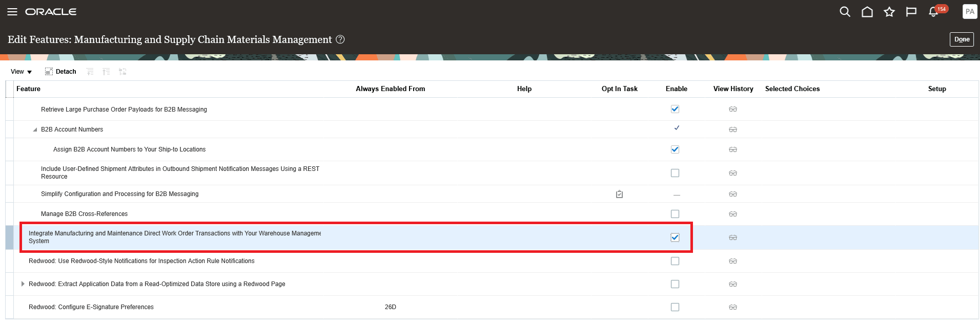This screenshot has height=325, width=980.
Task: Open help icon next to page title
Action: tap(340, 39)
